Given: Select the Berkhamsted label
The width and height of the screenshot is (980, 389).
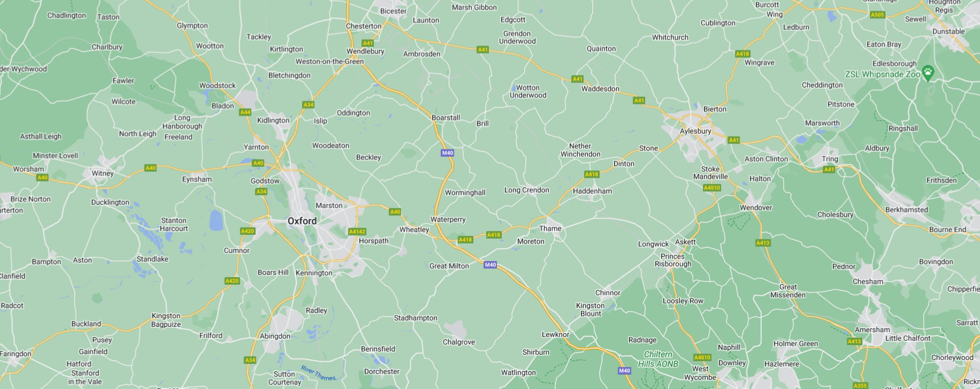Looking at the screenshot, I should (x=907, y=210).
